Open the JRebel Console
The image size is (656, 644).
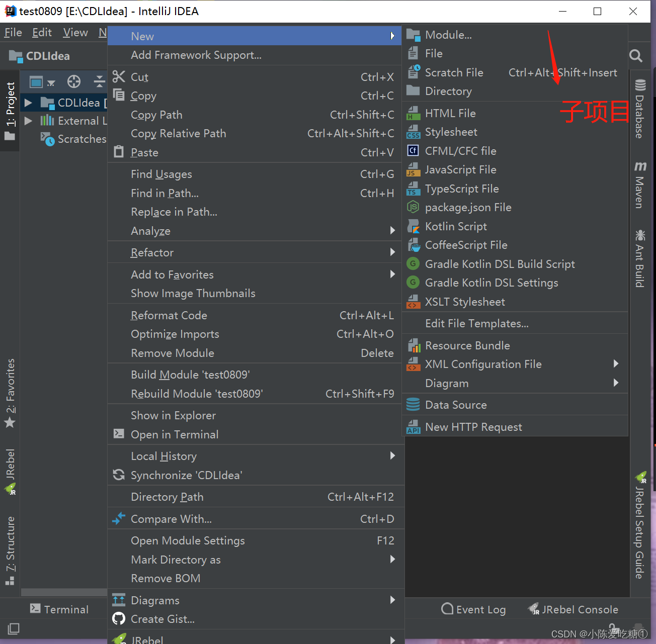pyautogui.click(x=573, y=609)
